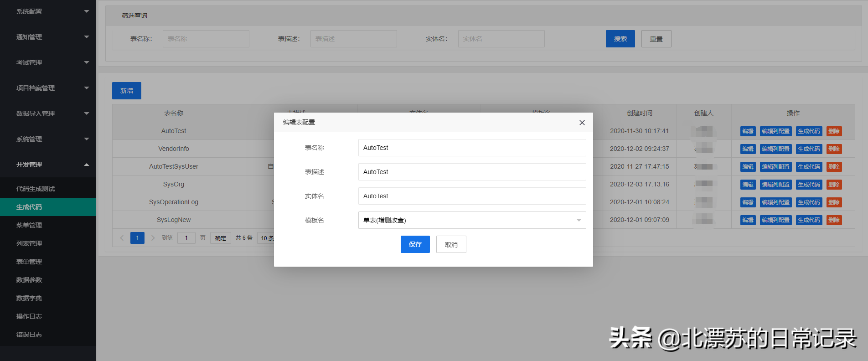Click 生成代码 for the VendorInfo row

(x=809, y=149)
